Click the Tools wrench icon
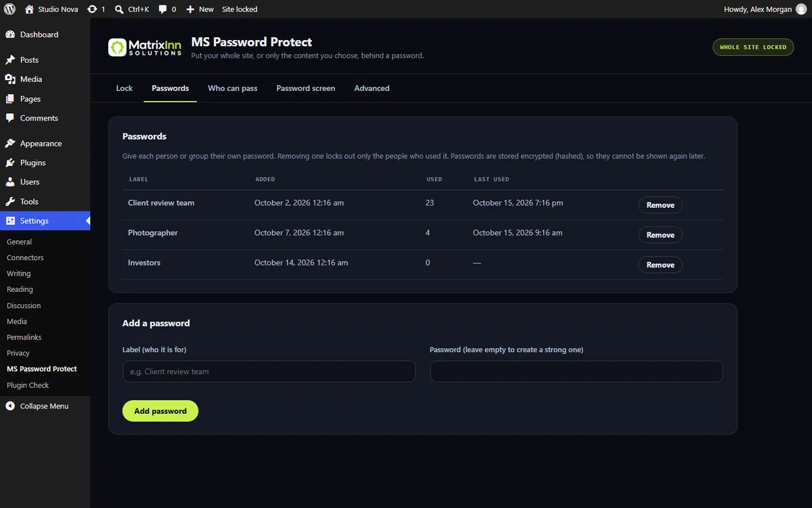The image size is (812, 508). 10,202
